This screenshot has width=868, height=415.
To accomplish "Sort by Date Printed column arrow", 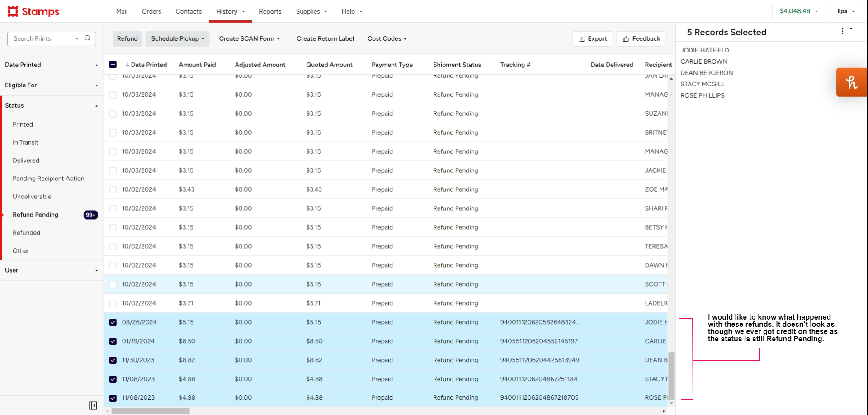I will click(127, 65).
